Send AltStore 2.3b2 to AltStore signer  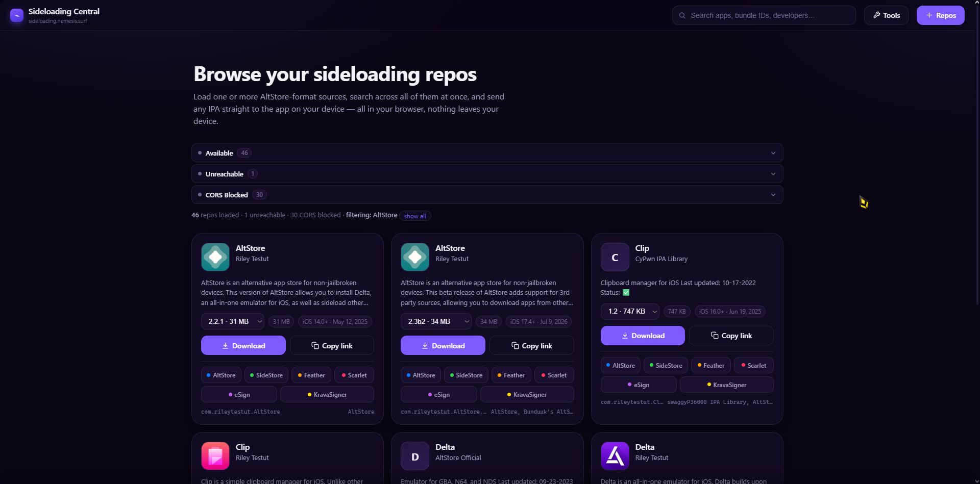(421, 375)
